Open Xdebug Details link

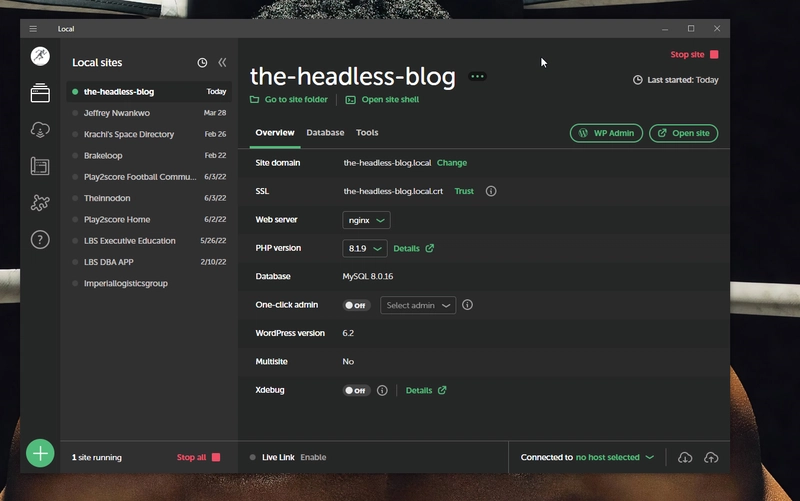click(x=426, y=390)
